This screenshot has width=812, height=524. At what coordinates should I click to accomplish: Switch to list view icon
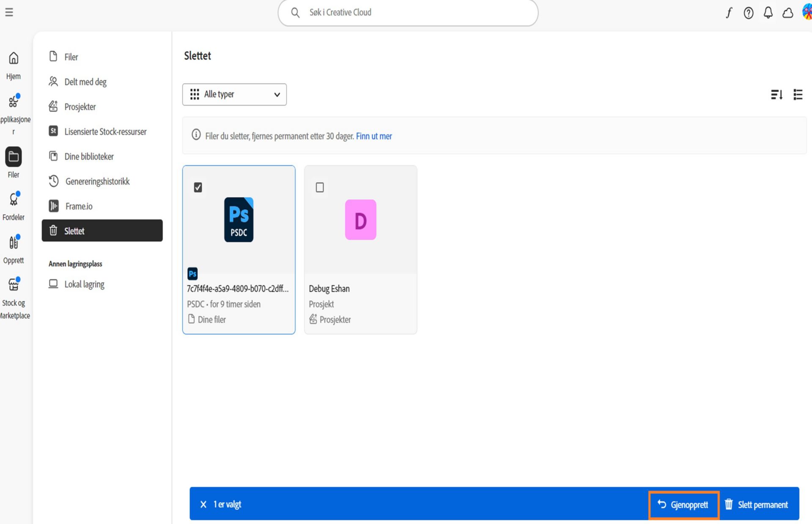click(798, 95)
